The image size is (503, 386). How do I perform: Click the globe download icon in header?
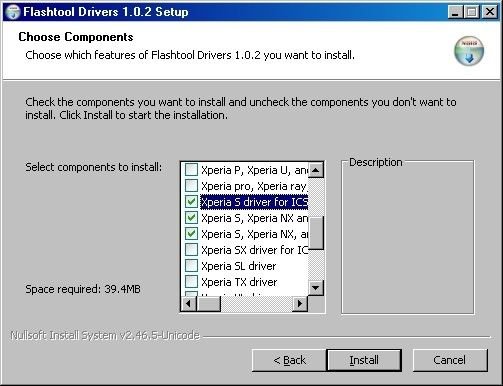coord(469,51)
